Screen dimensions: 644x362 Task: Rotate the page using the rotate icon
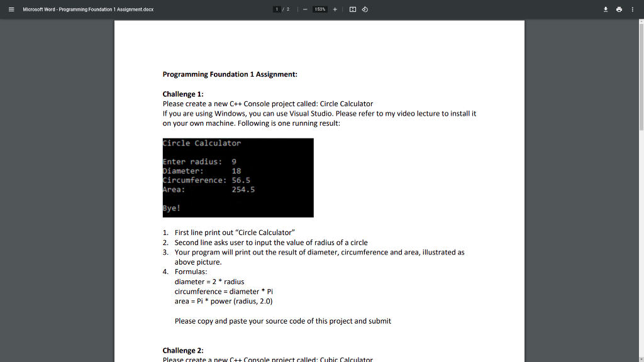[x=365, y=9]
